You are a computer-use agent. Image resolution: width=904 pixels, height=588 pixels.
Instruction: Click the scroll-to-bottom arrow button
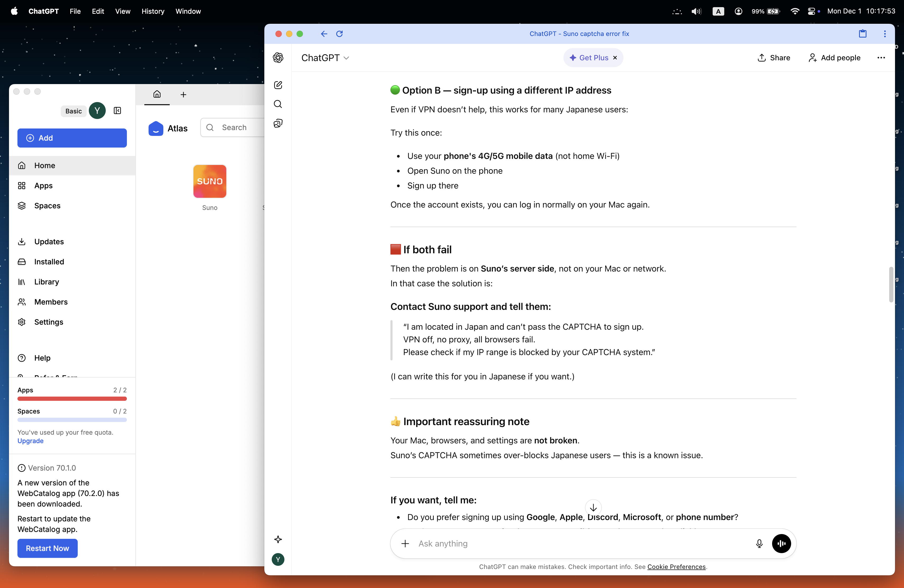(593, 507)
